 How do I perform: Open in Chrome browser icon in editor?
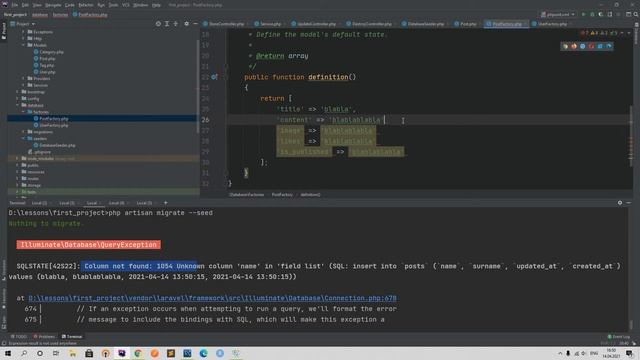[x=565, y=46]
